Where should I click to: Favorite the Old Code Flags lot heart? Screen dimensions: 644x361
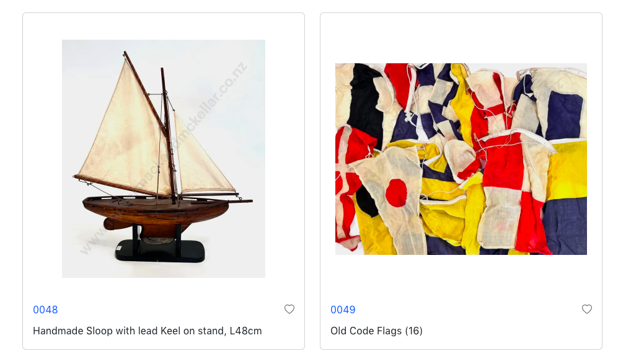pos(587,309)
